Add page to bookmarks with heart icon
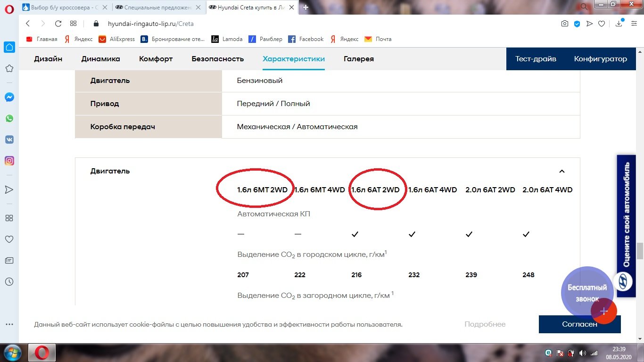The width and height of the screenshot is (644, 362). pyautogui.click(x=602, y=24)
